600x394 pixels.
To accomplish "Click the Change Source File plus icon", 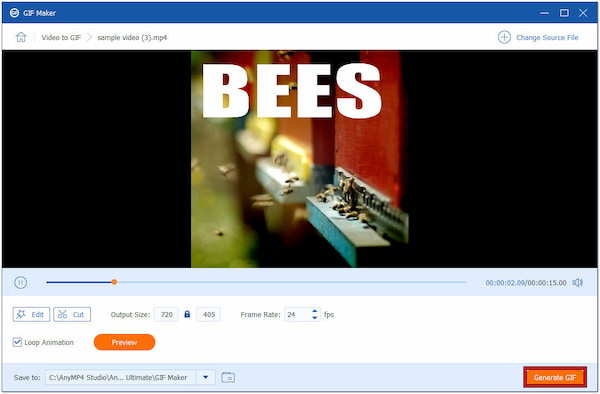I will pyautogui.click(x=504, y=37).
